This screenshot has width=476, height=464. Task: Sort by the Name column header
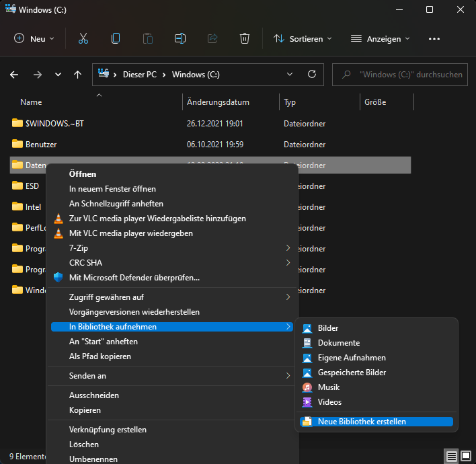pos(31,102)
